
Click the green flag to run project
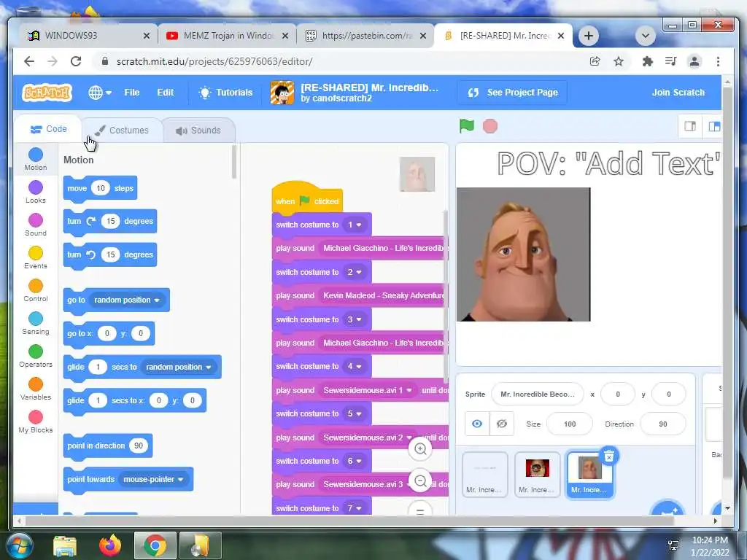point(466,126)
